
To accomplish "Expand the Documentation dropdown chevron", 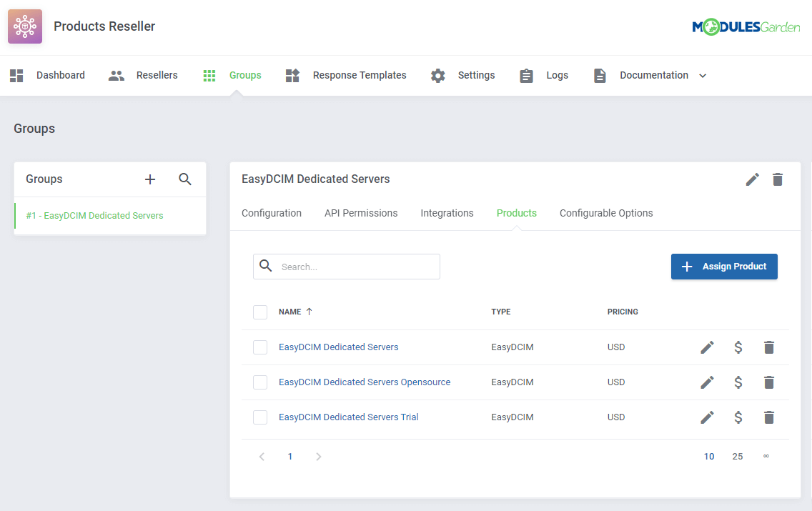I will 703,76.
